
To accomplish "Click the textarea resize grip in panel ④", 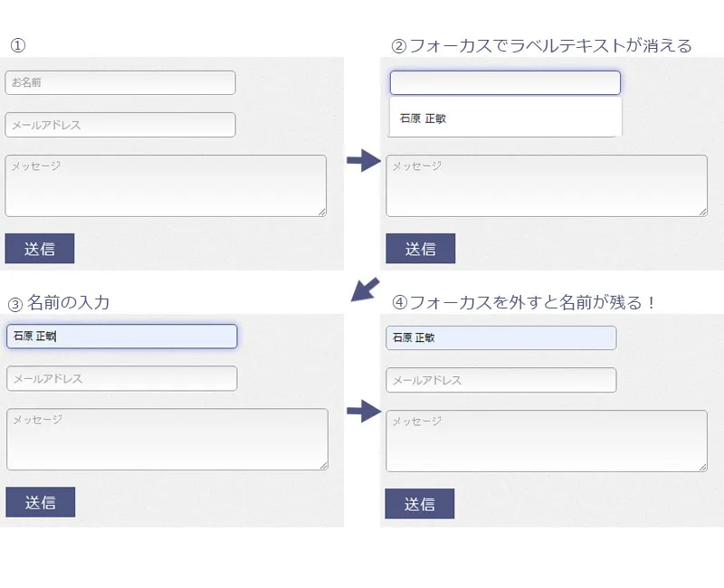I will [x=702, y=467].
